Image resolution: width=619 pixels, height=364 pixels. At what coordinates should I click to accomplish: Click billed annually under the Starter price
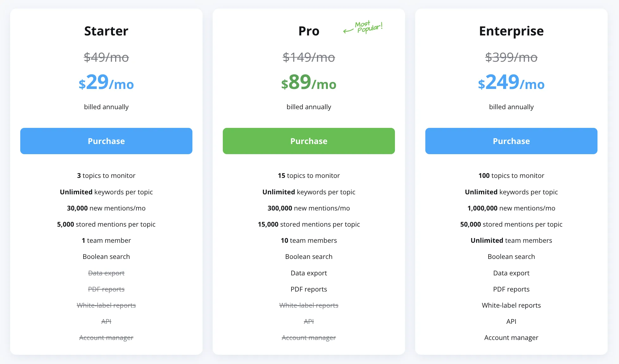[x=106, y=107]
